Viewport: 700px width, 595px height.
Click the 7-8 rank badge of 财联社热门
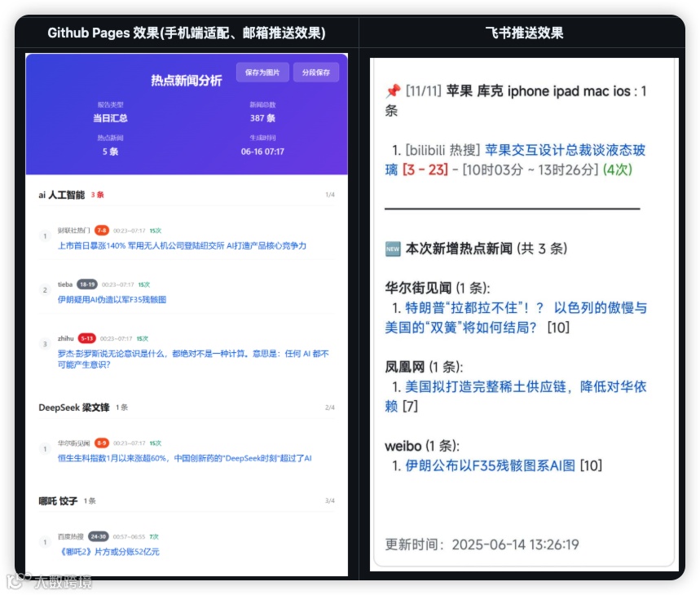click(102, 231)
